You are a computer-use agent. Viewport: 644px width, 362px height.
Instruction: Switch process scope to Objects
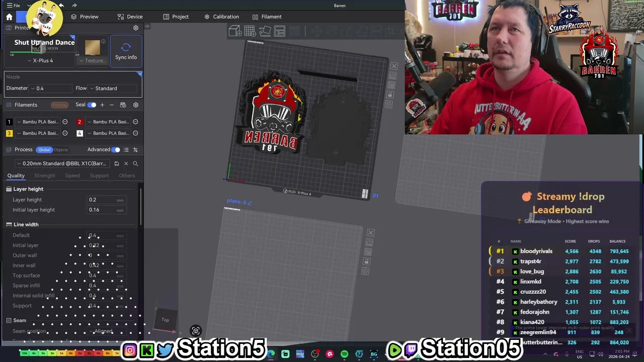tap(61, 150)
